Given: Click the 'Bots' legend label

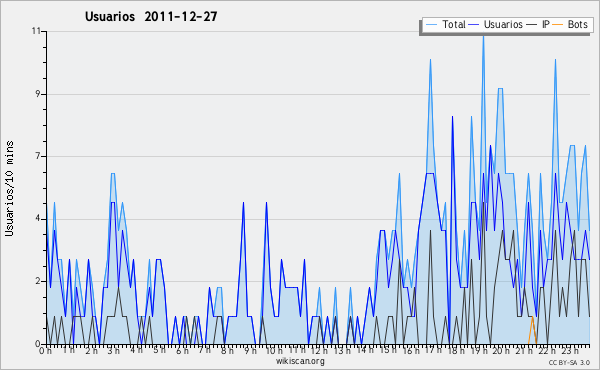Looking at the screenshot, I should (577, 24).
